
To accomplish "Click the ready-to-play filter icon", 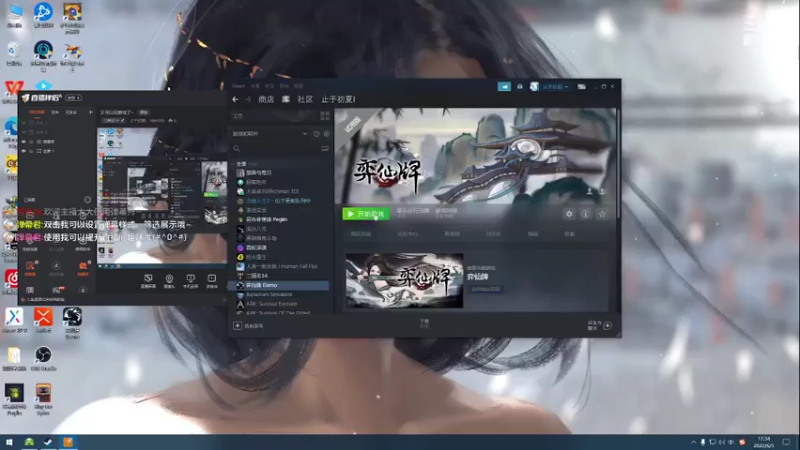I will click(x=327, y=134).
